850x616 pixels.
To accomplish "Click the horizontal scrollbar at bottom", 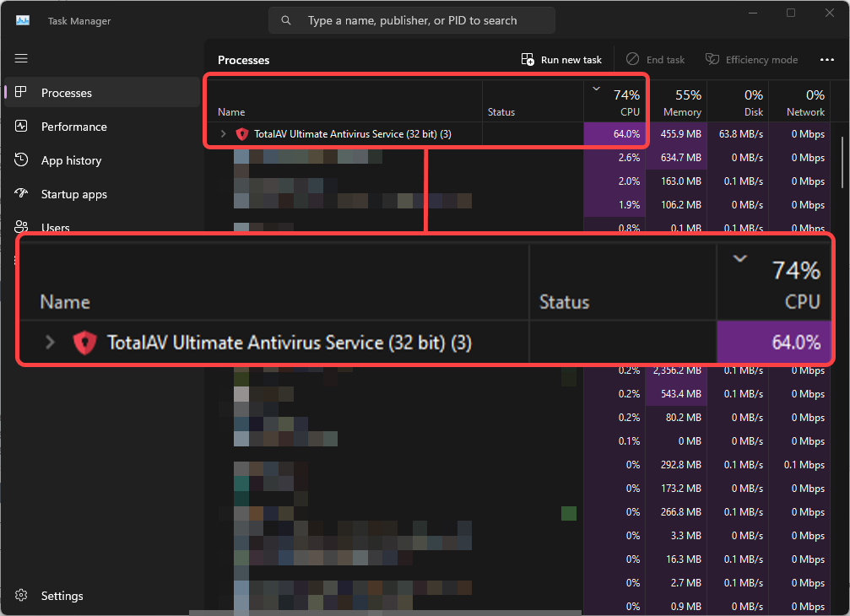I will 385,613.
